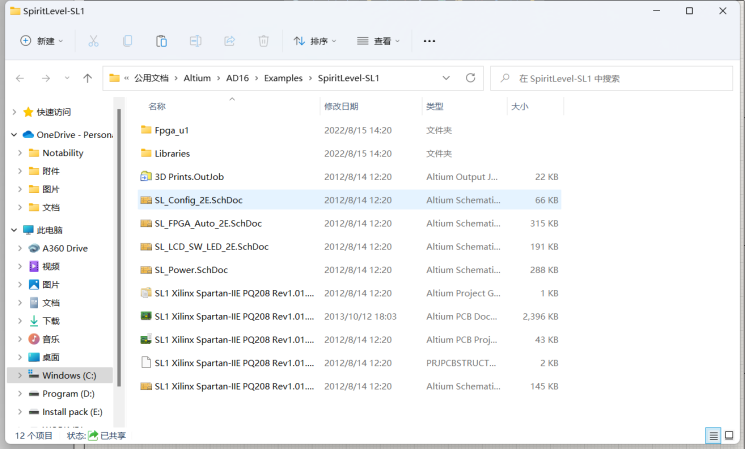
Task: Expand the Windows (C:) drive node
Action: coord(20,376)
